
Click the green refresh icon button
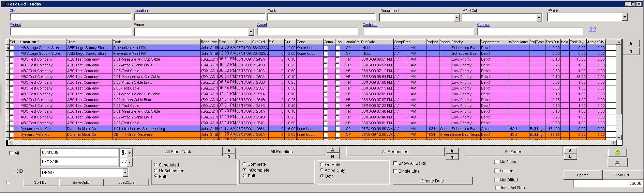click(x=617, y=152)
